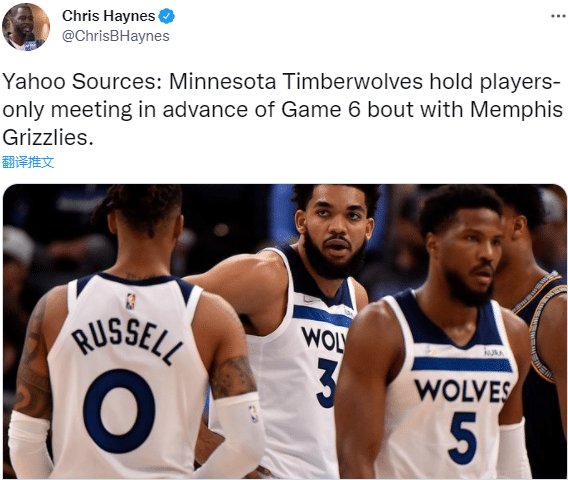Open the @ChrisBHaynes handle link
This screenshot has width=568, height=480.
coord(116,36)
